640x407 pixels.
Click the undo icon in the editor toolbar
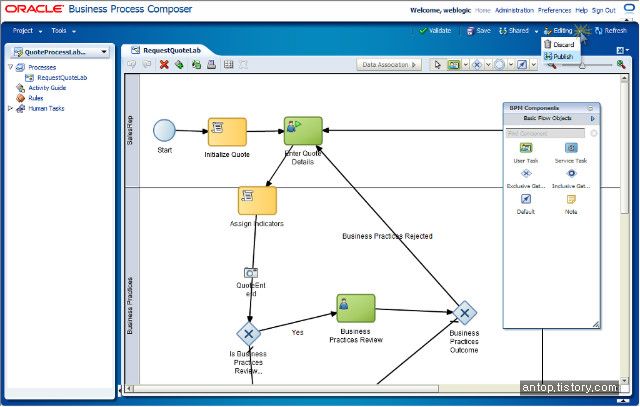pyautogui.click(x=131, y=64)
